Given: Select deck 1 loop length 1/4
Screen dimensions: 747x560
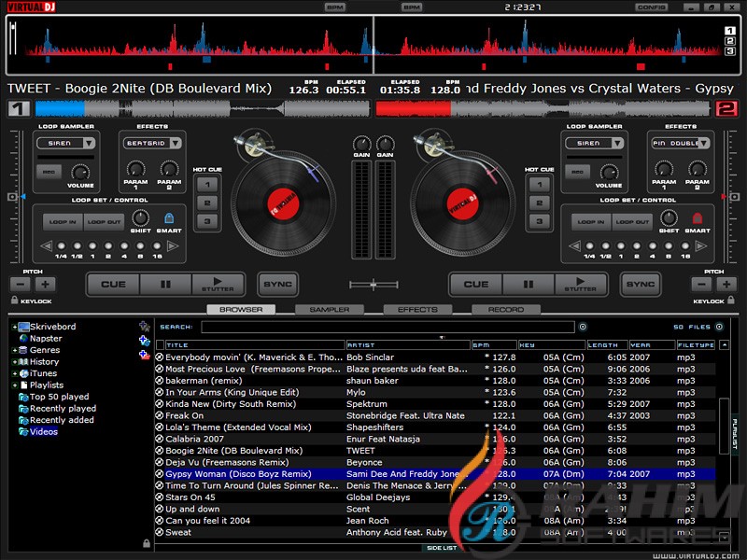Looking at the screenshot, I should point(61,246).
